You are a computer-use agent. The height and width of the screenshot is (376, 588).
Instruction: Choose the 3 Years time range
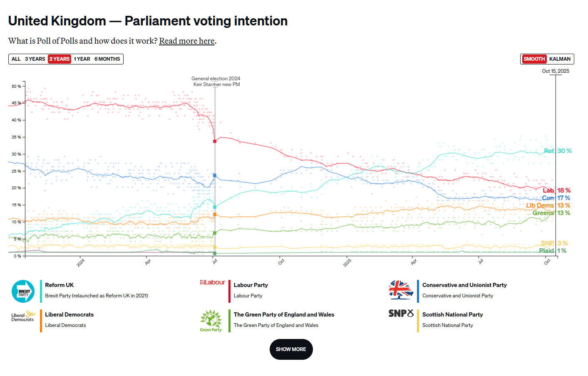[x=35, y=59]
